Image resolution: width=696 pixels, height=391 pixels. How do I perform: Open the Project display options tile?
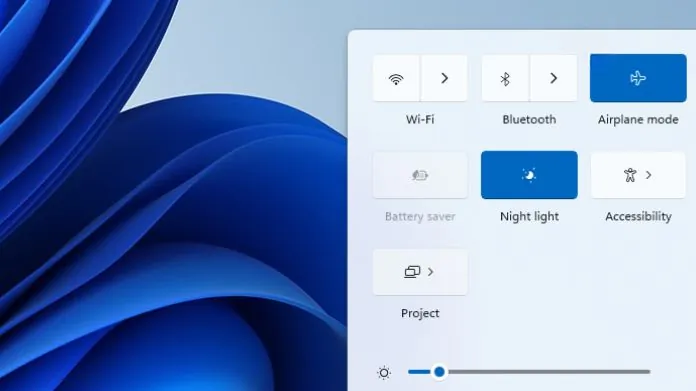420,272
